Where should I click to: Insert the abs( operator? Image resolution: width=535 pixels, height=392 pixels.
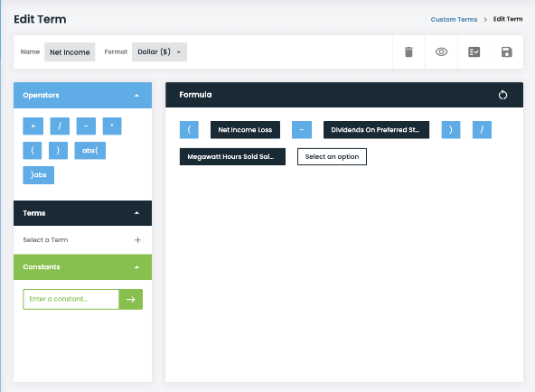[90, 150]
